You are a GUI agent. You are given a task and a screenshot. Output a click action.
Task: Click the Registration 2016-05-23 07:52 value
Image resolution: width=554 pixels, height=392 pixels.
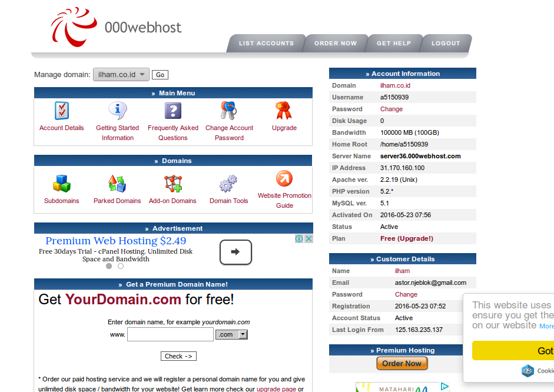tap(420, 306)
